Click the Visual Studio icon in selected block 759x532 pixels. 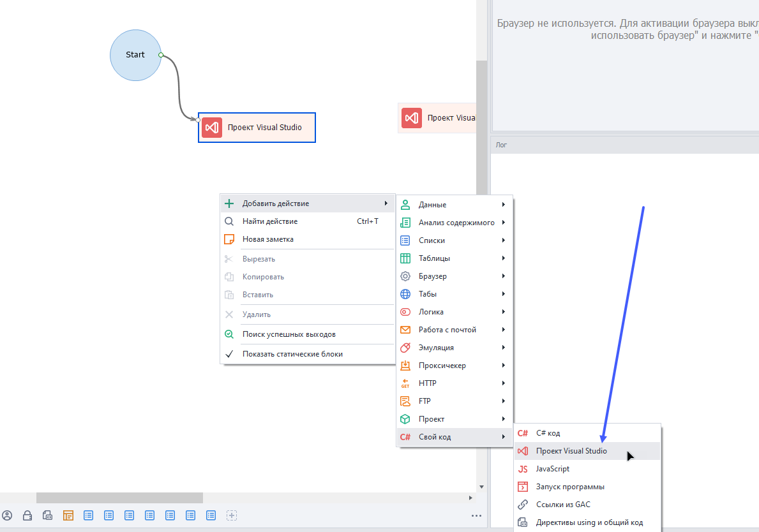(212, 128)
